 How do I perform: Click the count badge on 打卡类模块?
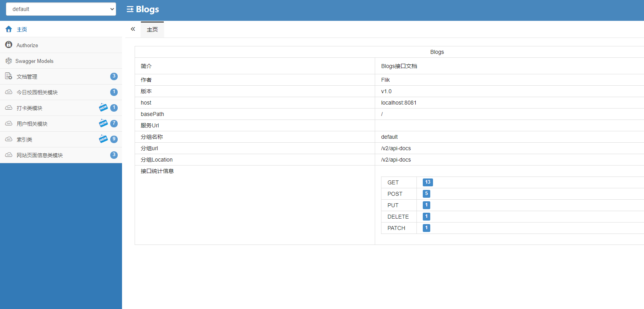(114, 108)
